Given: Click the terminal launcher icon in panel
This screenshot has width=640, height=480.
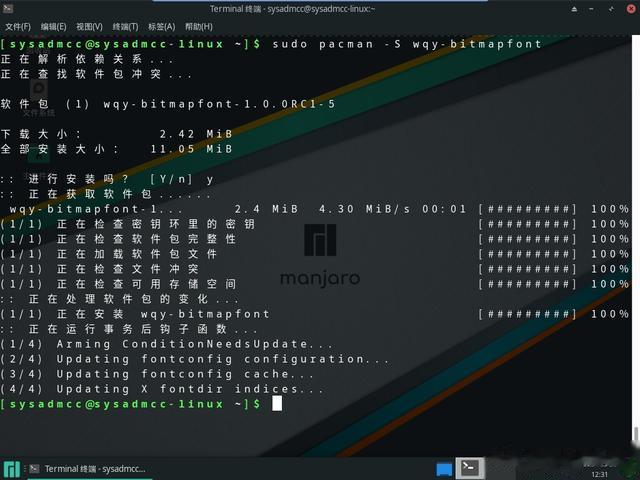Looking at the screenshot, I should pos(470,468).
